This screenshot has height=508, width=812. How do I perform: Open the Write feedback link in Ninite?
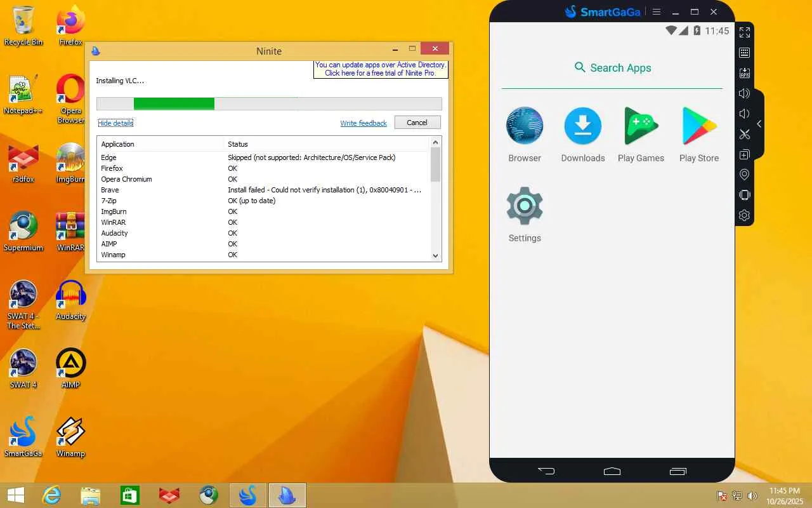click(363, 123)
